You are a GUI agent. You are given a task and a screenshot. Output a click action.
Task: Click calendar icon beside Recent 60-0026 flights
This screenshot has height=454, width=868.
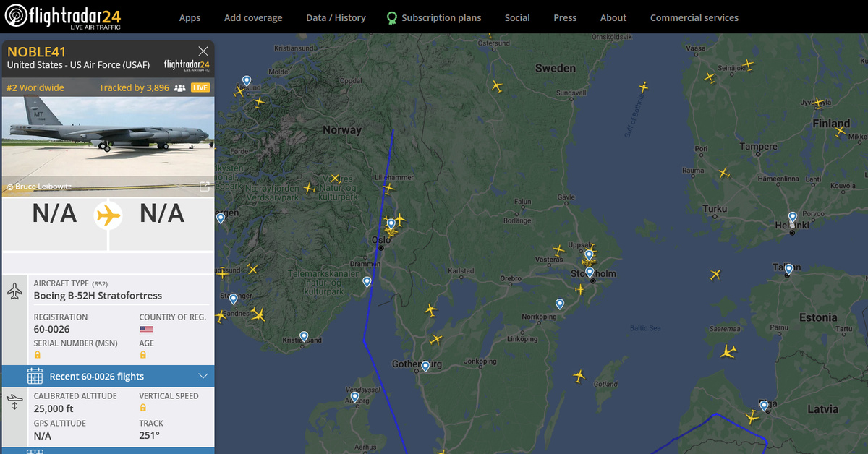pyautogui.click(x=35, y=376)
